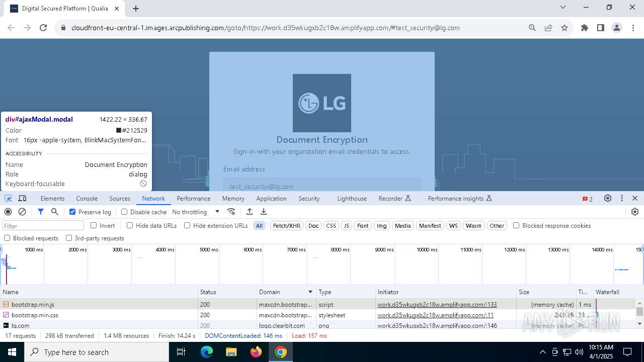Screen dimensions: 644x362
Task: Select the bootstrap.min.js request row
Action: click(318, 304)
